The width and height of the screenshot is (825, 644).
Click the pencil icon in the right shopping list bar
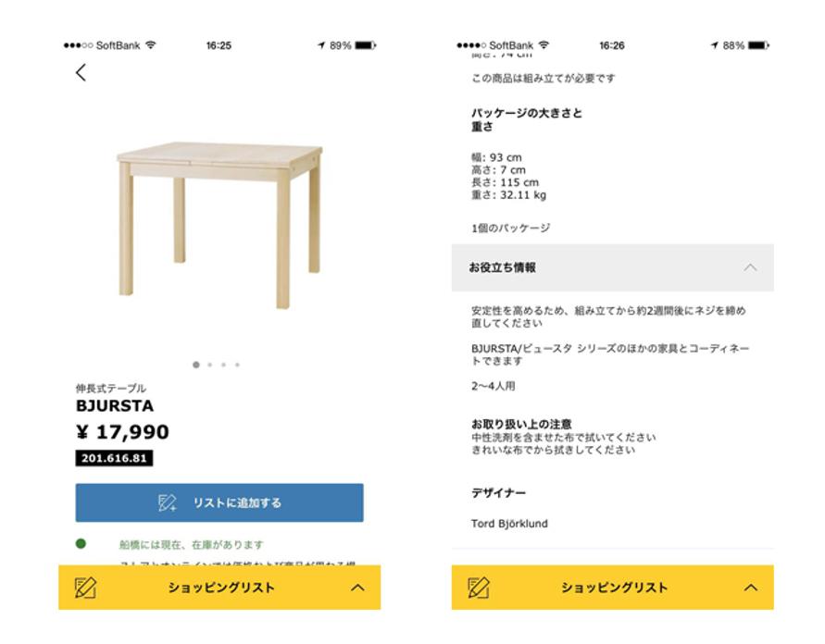click(x=479, y=588)
